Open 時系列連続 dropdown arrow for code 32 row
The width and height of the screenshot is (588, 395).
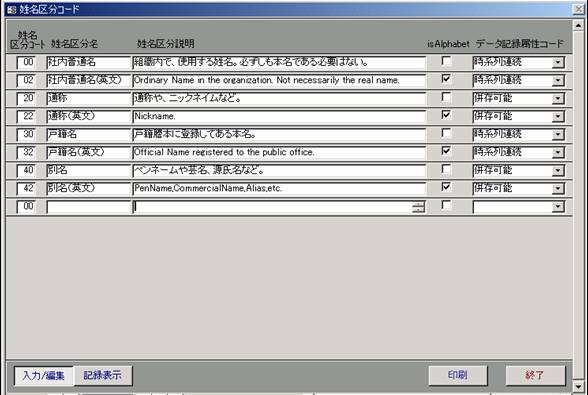pos(558,152)
